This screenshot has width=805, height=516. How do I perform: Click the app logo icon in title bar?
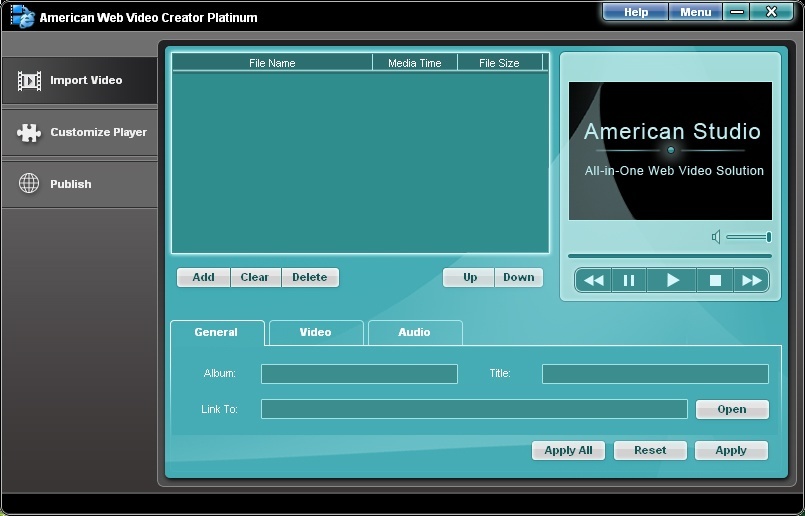[22, 16]
